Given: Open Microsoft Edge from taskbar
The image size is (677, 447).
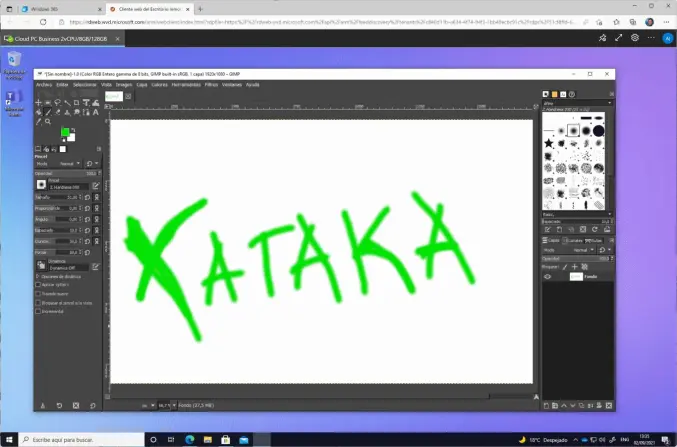Looking at the screenshot, I should point(190,440).
